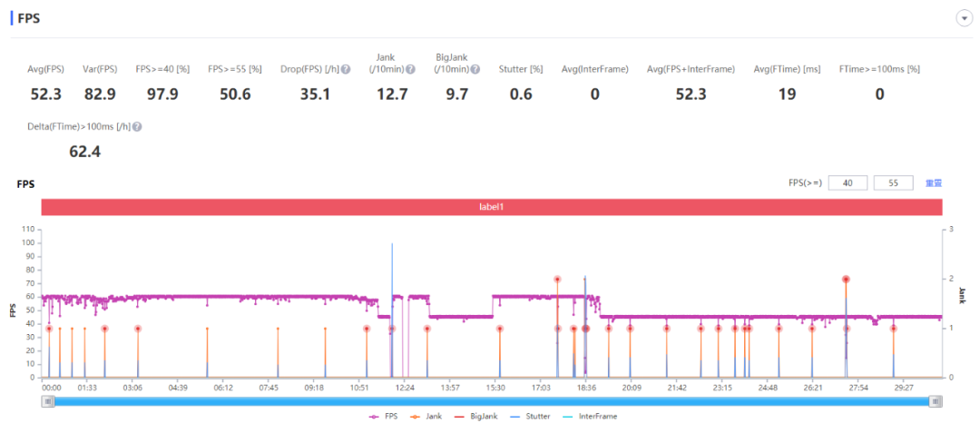Grab the left handle of the time range slider
The image size is (980, 423).
click(x=48, y=402)
